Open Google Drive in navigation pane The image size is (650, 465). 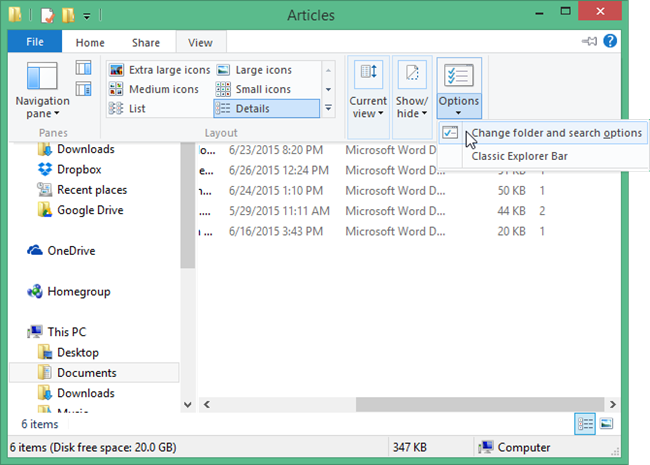click(x=90, y=210)
